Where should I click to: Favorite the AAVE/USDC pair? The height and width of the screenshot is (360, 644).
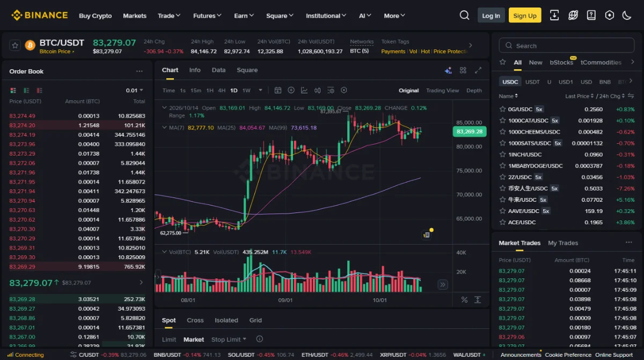[x=502, y=211]
